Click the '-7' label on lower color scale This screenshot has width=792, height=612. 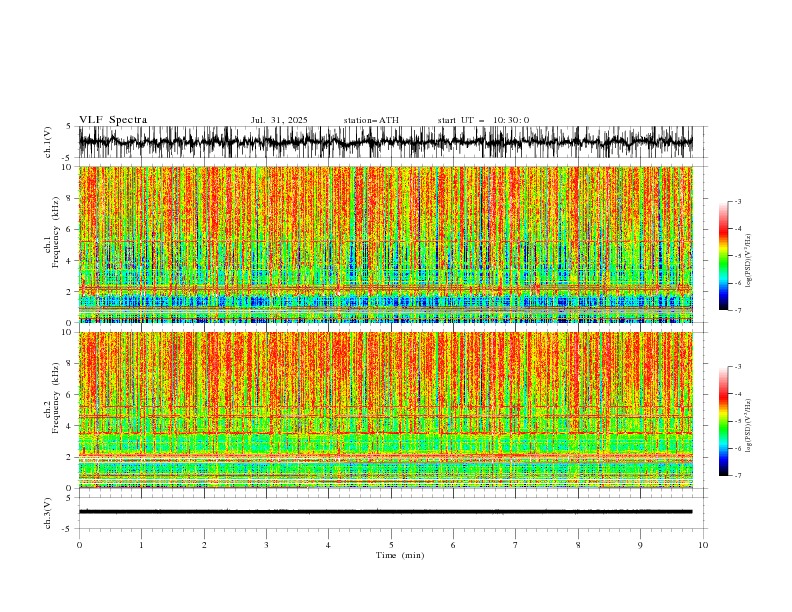pyautogui.click(x=737, y=476)
